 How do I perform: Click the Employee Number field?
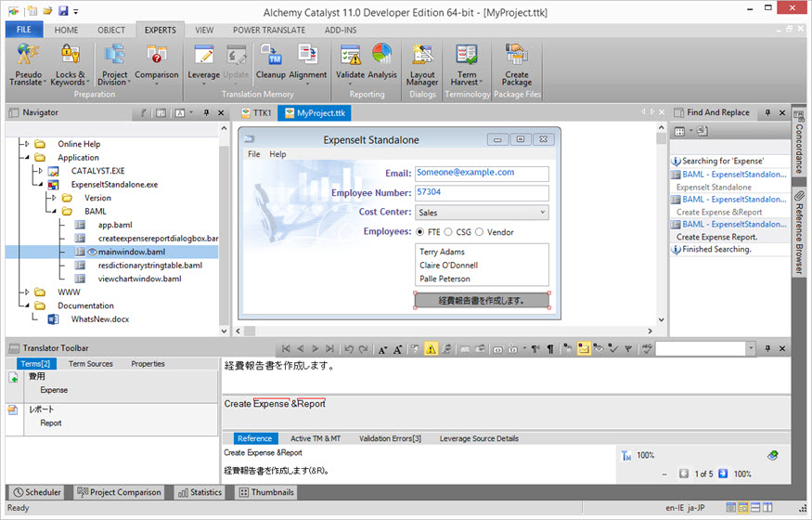click(x=482, y=192)
